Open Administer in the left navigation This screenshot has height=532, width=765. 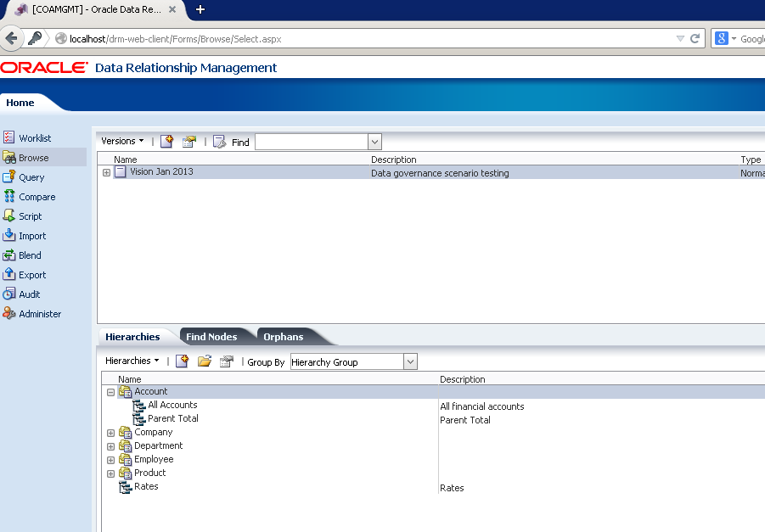pyautogui.click(x=40, y=314)
